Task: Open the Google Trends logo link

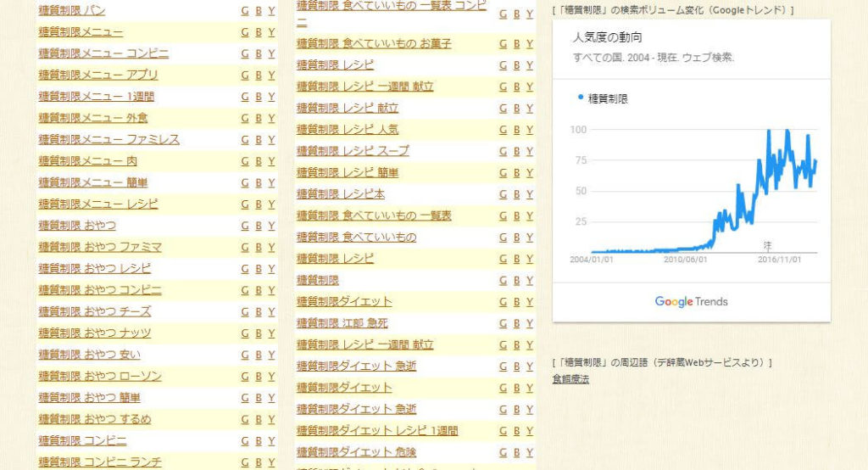Action: click(x=692, y=302)
